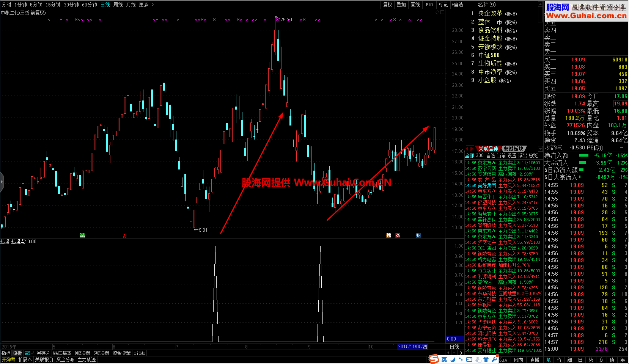This screenshot has height=364, width=629.
Task: Open the 叠加 overlay menu
Action: pyautogui.click(x=401, y=5)
